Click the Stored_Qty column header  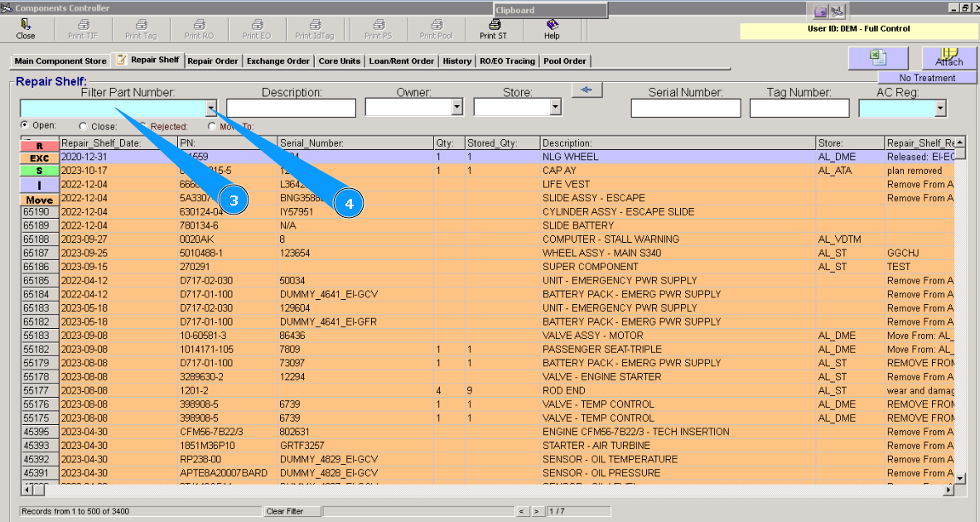click(503, 143)
